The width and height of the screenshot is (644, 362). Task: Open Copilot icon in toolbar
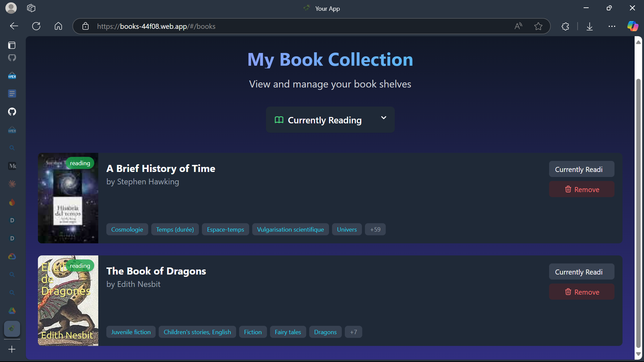(633, 26)
